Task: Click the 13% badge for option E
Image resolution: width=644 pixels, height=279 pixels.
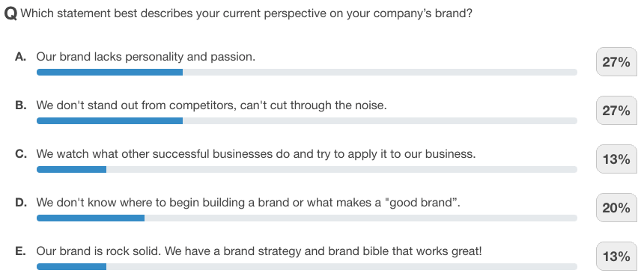Action: (616, 256)
